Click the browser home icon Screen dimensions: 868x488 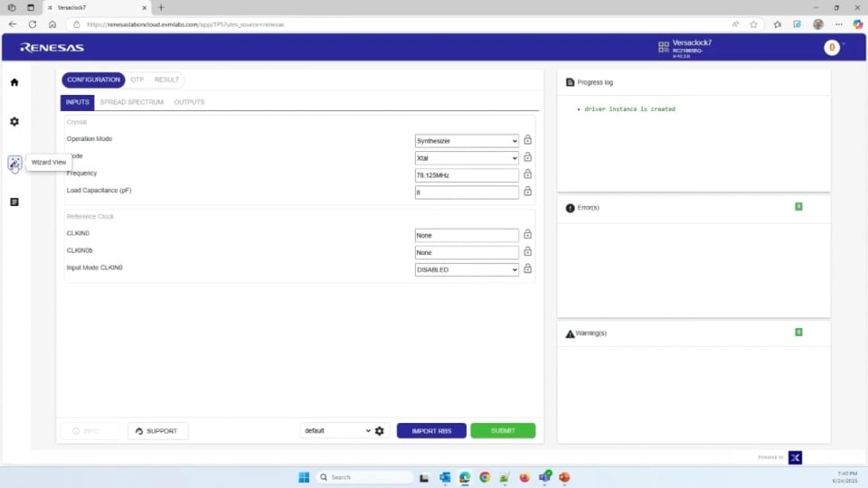pos(52,24)
